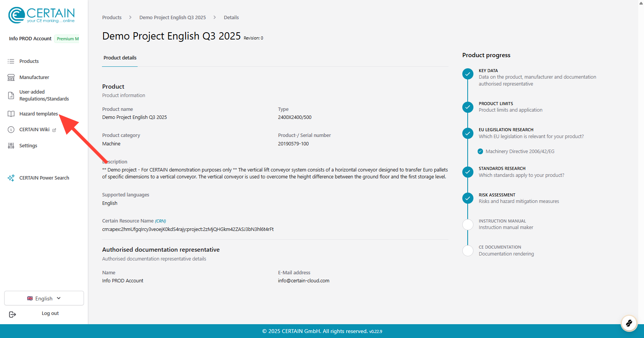This screenshot has height=338, width=644.
Task: Click the empty CE DOCUMENTATION step circle
Action: 468,251
